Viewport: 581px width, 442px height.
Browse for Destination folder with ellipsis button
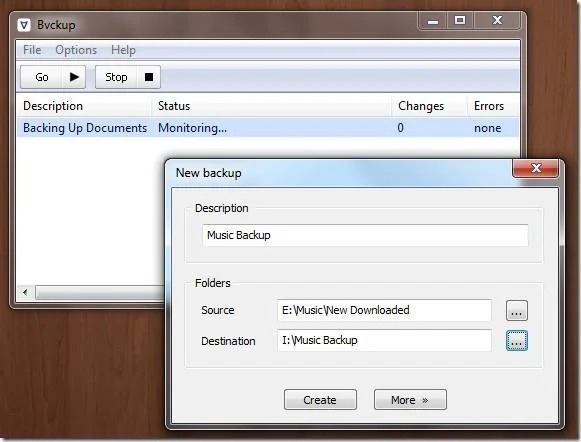(x=517, y=340)
